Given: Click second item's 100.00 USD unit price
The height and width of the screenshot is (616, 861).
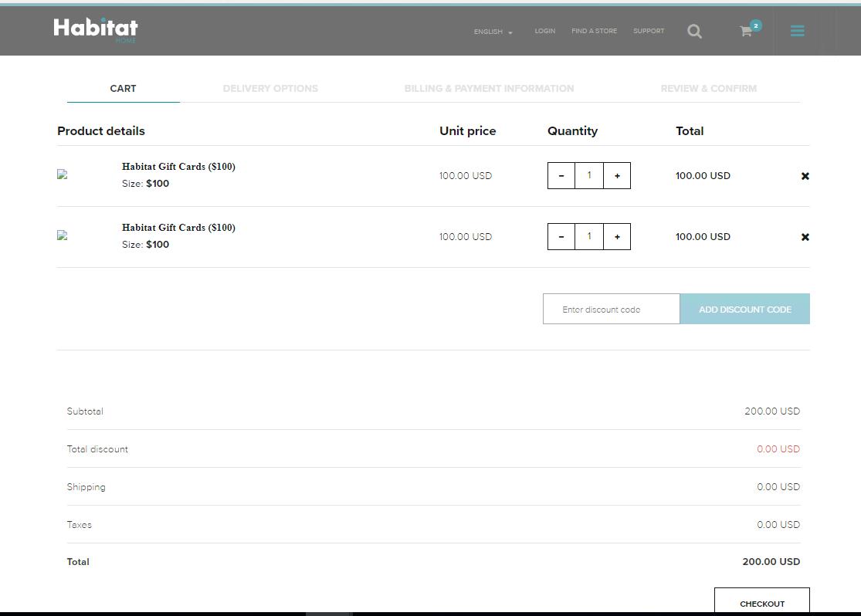Looking at the screenshot, I should click(466, 237).
